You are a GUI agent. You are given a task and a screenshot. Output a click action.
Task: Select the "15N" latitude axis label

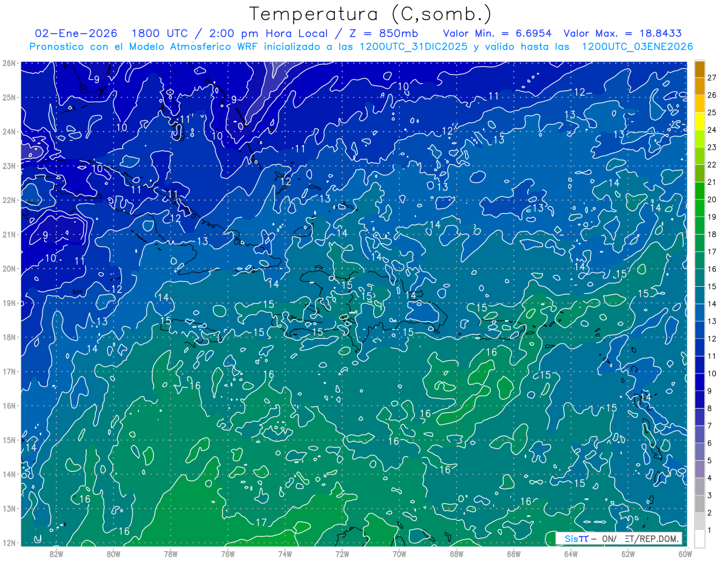click(x=9, y=440)
